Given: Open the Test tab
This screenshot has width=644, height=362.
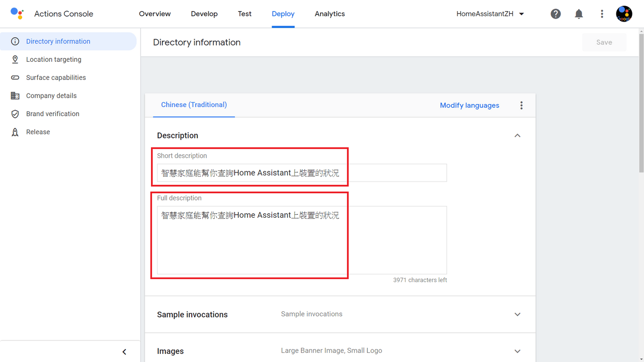Looking at the screenshot, I should [245, 14].
